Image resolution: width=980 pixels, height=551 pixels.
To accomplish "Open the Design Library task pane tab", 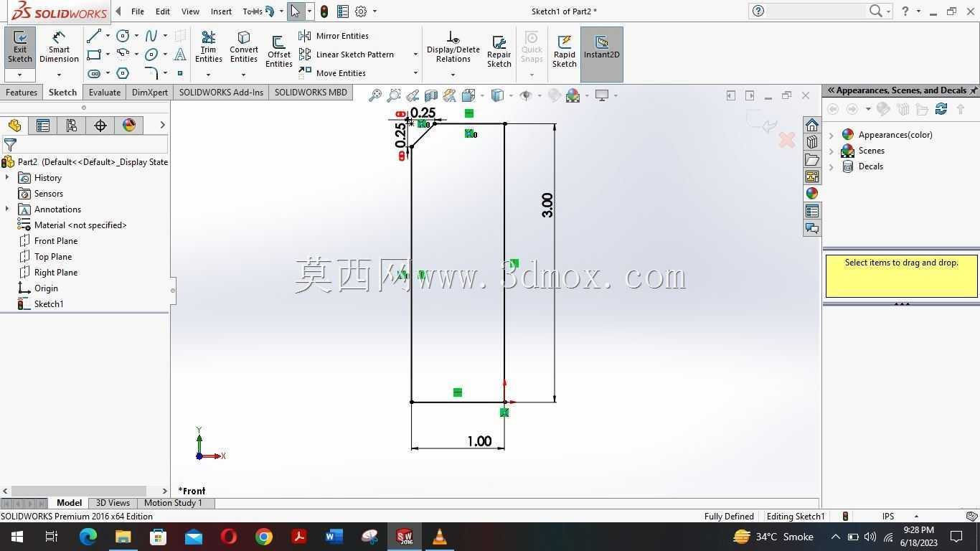I will click(812, 142).
